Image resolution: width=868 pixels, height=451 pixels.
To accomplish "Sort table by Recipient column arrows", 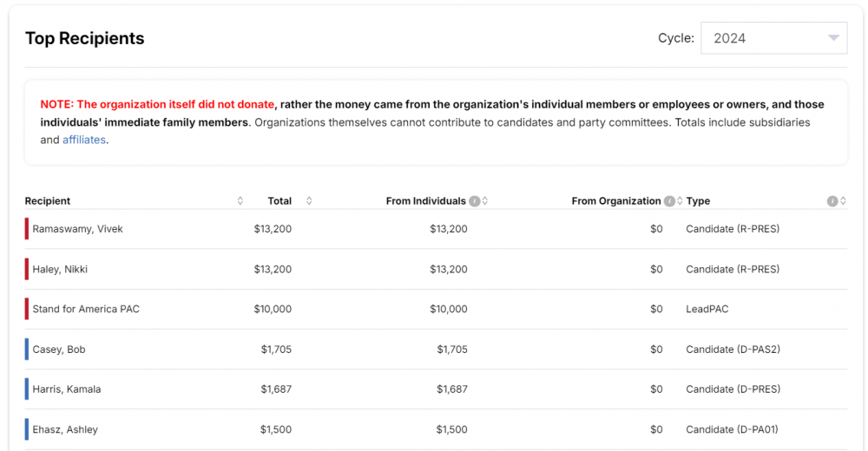I will pos(240,201).
